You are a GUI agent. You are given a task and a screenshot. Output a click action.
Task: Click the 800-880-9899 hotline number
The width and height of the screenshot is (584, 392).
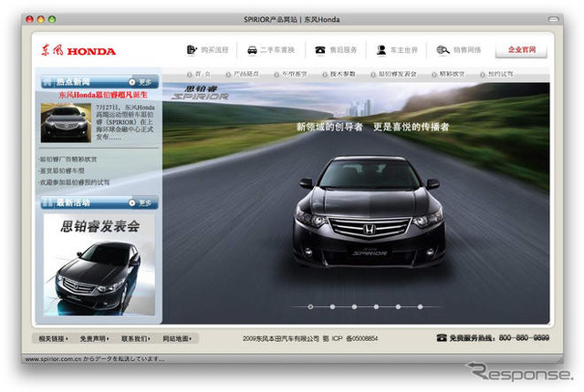pyautogui.click(x=524, y=337)
